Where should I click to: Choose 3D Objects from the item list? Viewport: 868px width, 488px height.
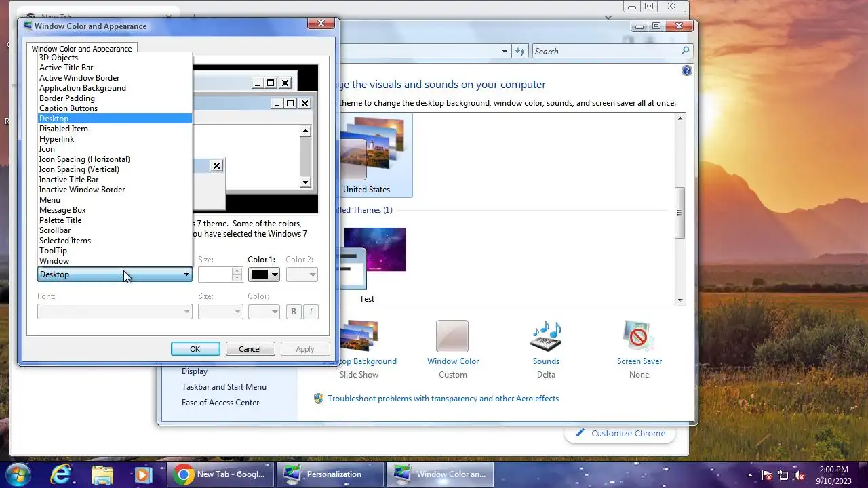pos(115,58)
